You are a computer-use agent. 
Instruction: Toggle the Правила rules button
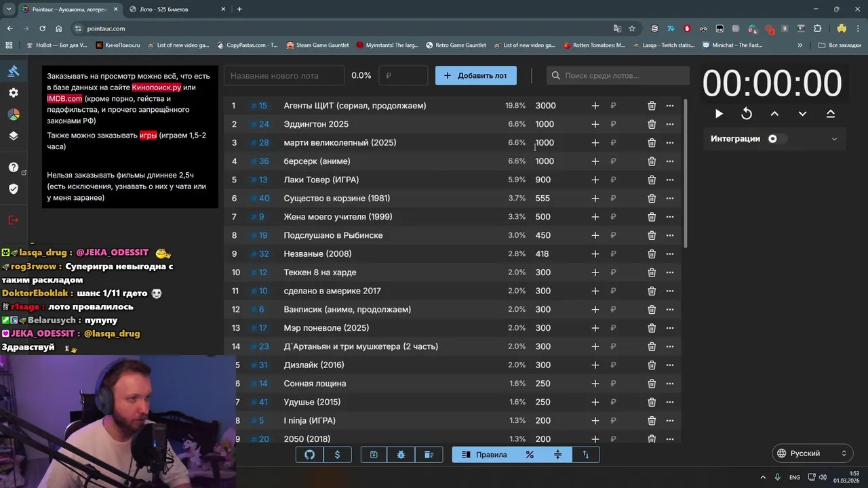coord(484,455)
